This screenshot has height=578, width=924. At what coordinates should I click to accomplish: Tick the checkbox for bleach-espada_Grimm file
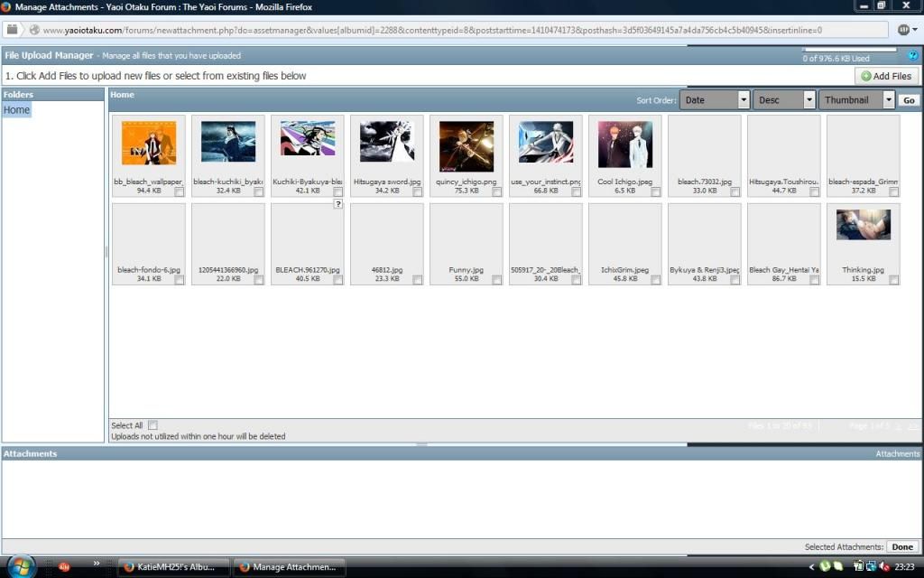pyautogui.click(x=894, y=191)
